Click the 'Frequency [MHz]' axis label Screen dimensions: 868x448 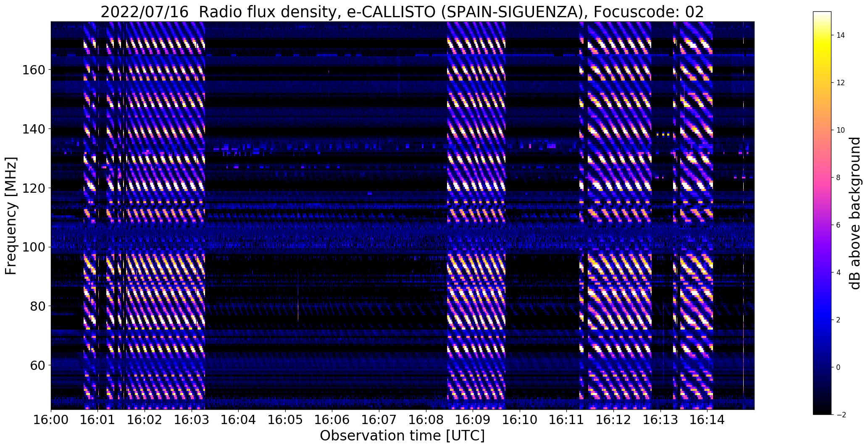pyautogui.click(x=11, y=216)
